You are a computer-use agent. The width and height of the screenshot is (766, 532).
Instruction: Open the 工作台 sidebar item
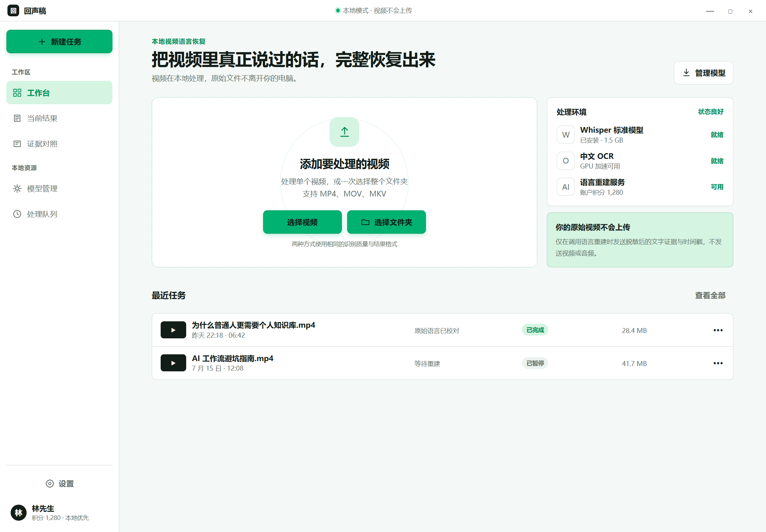[59, 93]
